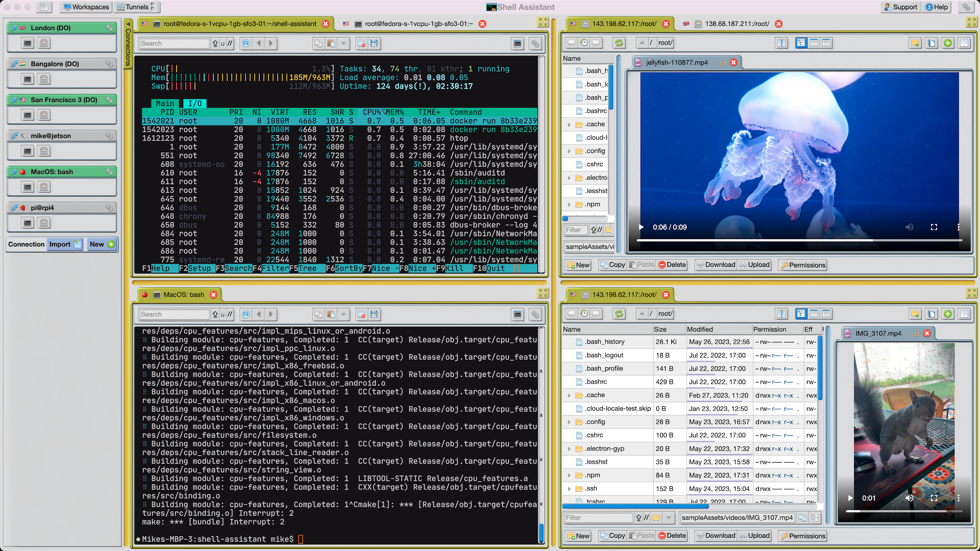The image size is (980, 551).
Task: Open the paste options dropdown arrow
Action: coord(343,43)
